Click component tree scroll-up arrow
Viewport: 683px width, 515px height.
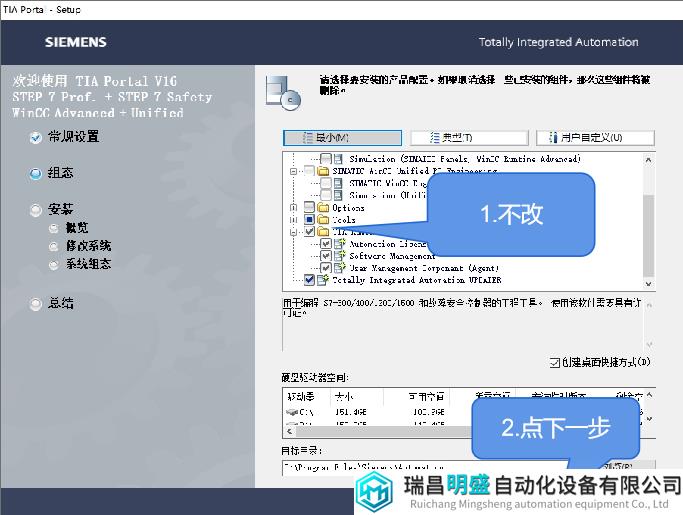(x=649, y=159)
